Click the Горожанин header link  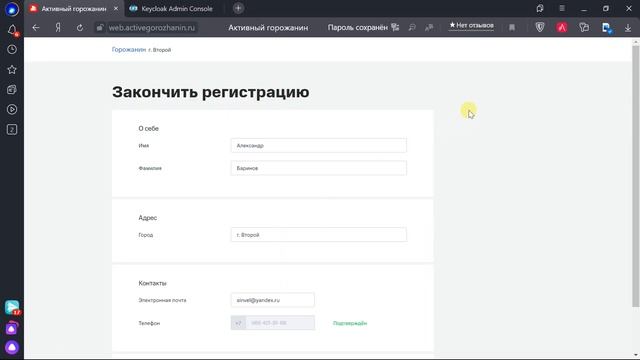(129, 49)
